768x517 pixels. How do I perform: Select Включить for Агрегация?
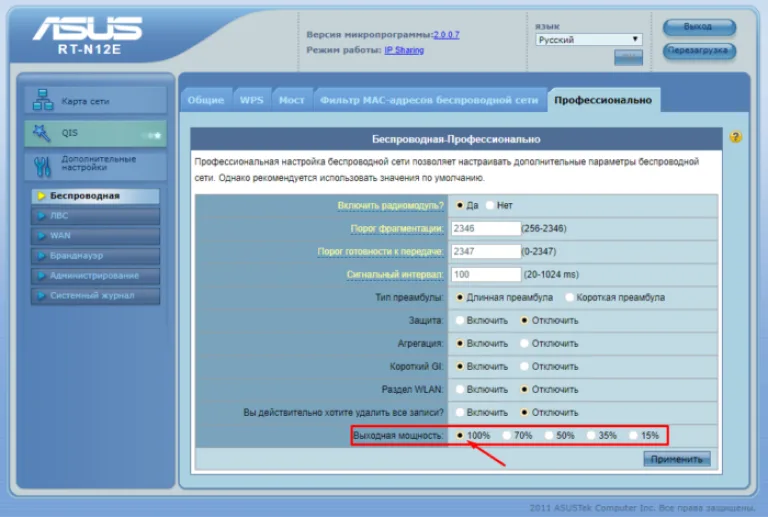tap(459, 344)
